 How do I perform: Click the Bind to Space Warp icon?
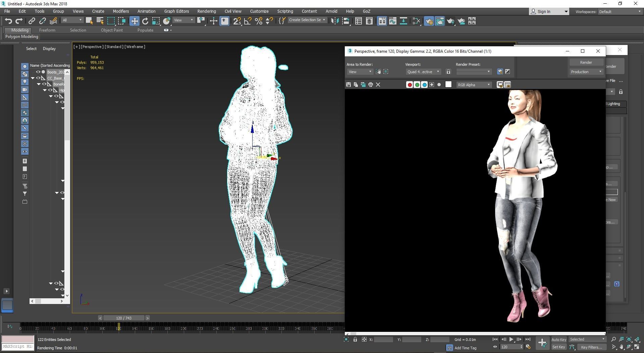[x=53, y=21]
